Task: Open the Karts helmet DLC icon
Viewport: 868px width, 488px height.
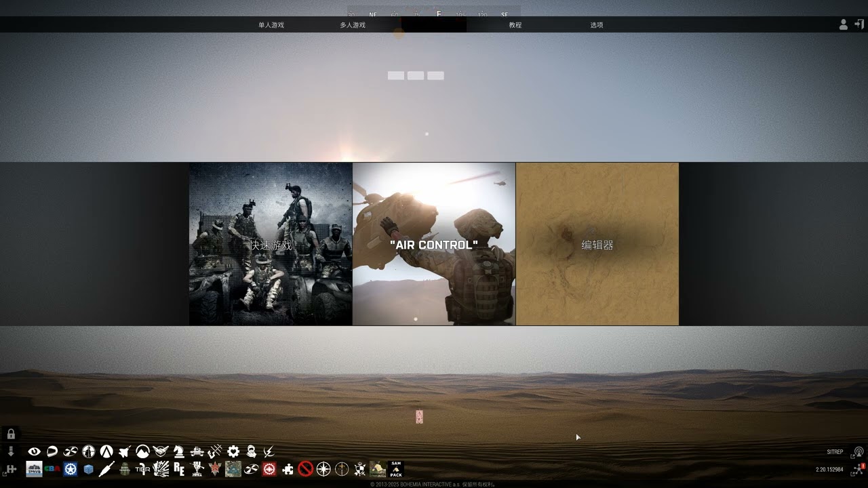Action: [52, 451]
